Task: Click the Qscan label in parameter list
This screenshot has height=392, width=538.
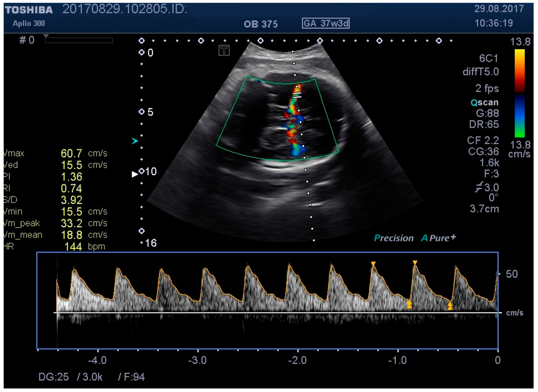Action: point(484,102)
